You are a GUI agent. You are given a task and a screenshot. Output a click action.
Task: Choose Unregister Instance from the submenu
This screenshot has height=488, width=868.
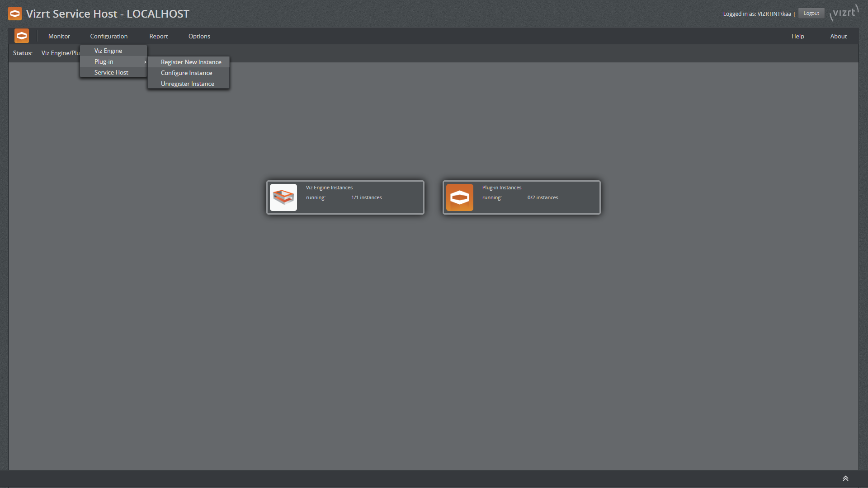[x=188, y=84]
